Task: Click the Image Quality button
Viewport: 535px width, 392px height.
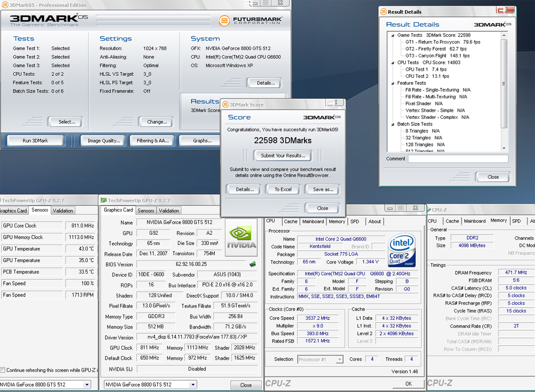Action: point(104,140)
